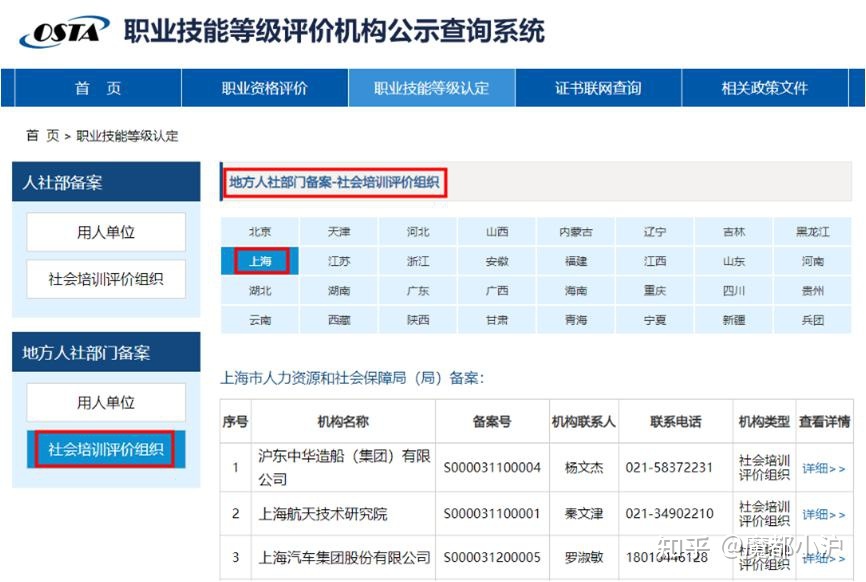Choose the 湖南 region cell
Viewport: 866px width, 582px height.
pyautogui.click(x=339, y=290)
